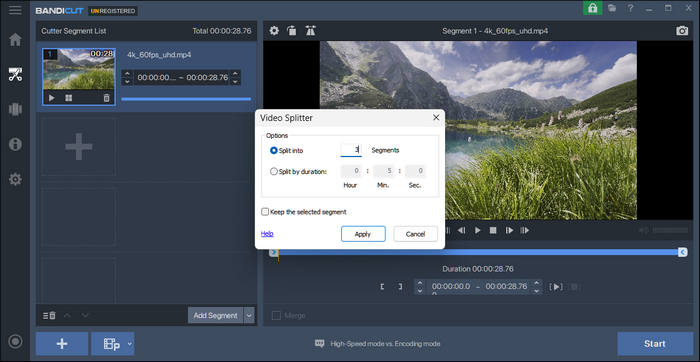Screen dimensions: 700x362
Task: Click the Add Segment button
Action: click(215, 316)
